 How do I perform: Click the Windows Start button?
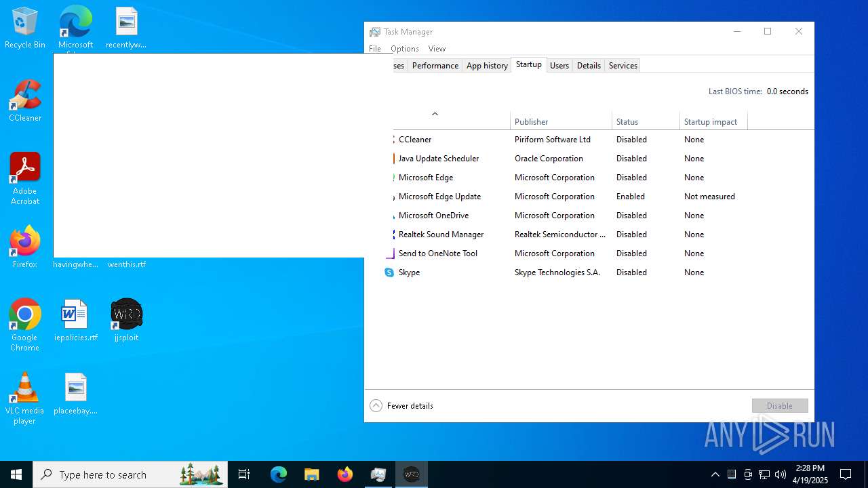point(16,474)
